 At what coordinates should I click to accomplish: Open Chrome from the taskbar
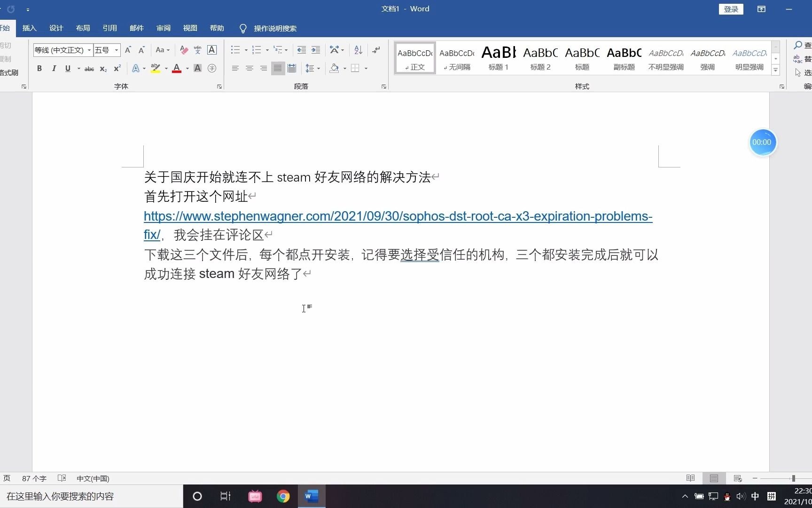pyautogui.click(x=283, y=496)
